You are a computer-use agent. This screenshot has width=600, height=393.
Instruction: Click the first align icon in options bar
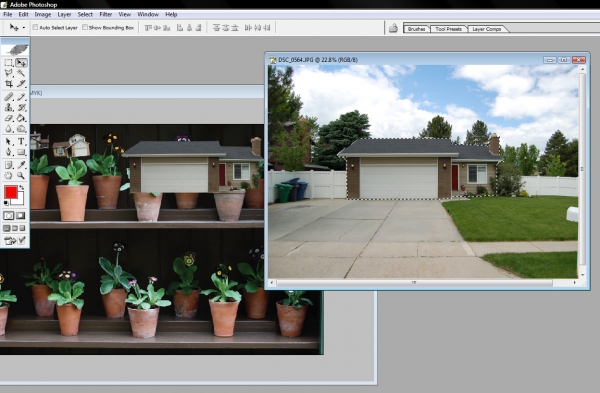tap(148, 28)
